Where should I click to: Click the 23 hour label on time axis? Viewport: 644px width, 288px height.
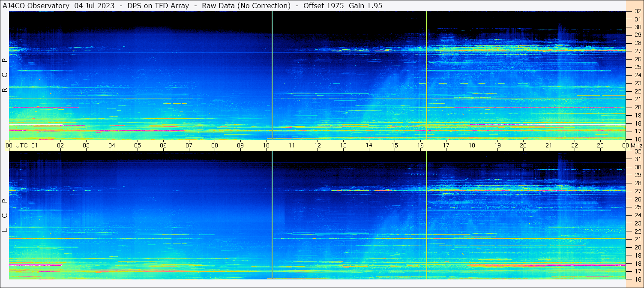click(x=600, y=145)
